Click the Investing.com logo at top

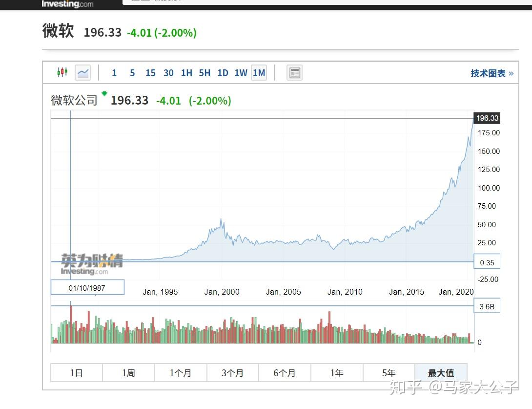tap(67, 4)
